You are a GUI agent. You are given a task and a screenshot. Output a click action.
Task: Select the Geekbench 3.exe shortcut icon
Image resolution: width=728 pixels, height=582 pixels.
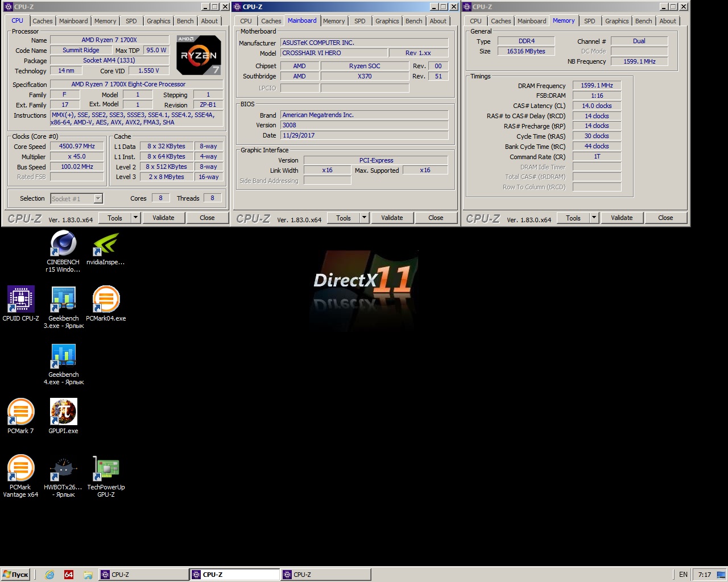64,307
